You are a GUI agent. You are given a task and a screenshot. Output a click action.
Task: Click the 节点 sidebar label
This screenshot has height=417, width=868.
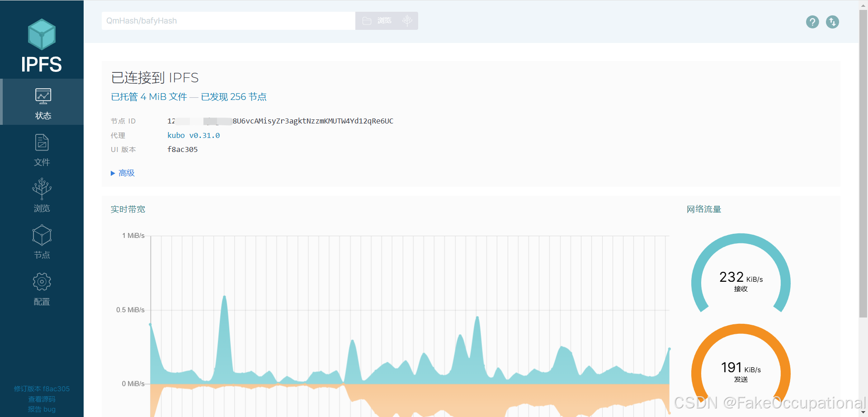click(x=42, y=255)
